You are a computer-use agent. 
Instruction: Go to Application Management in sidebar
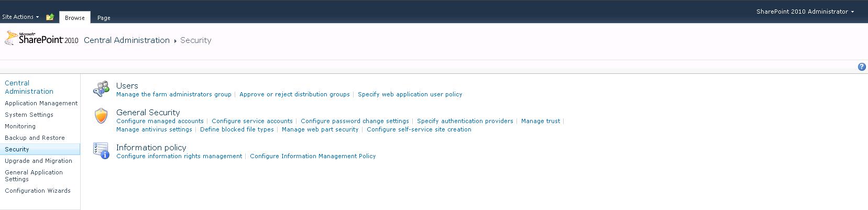41,104
